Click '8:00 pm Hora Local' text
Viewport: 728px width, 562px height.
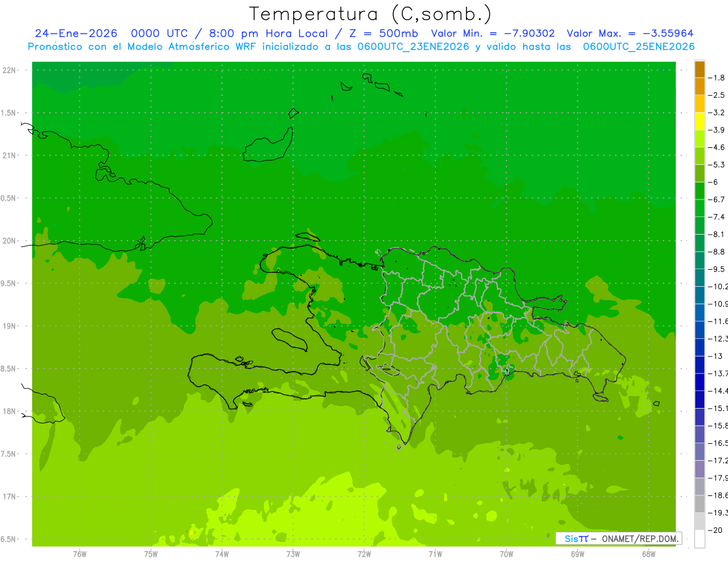269,33
